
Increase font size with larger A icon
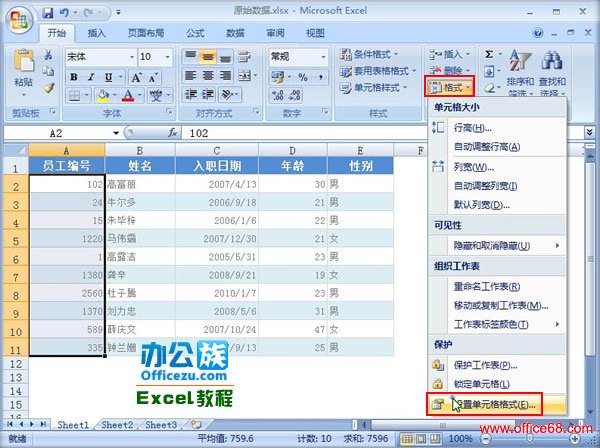[136, 78]
